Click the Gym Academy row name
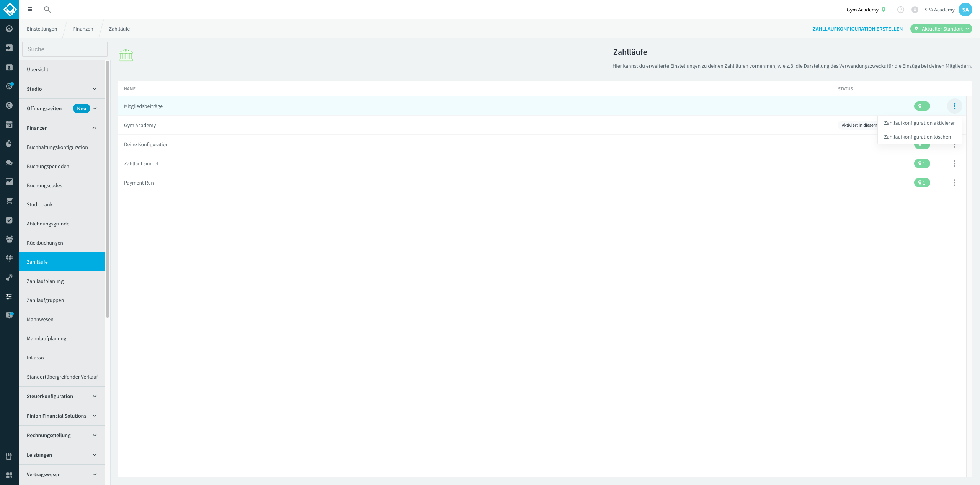This screenshot has width=980, height=485. [x=140, y=125]
